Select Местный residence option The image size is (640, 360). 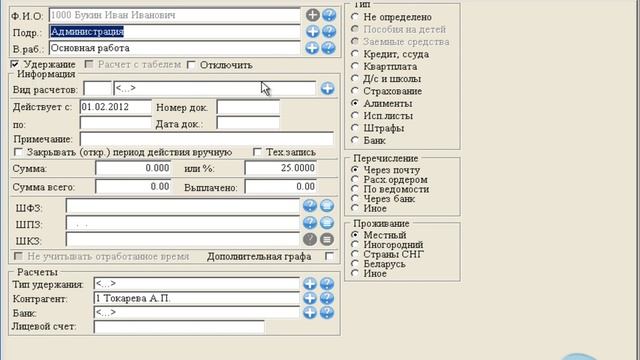355,235
